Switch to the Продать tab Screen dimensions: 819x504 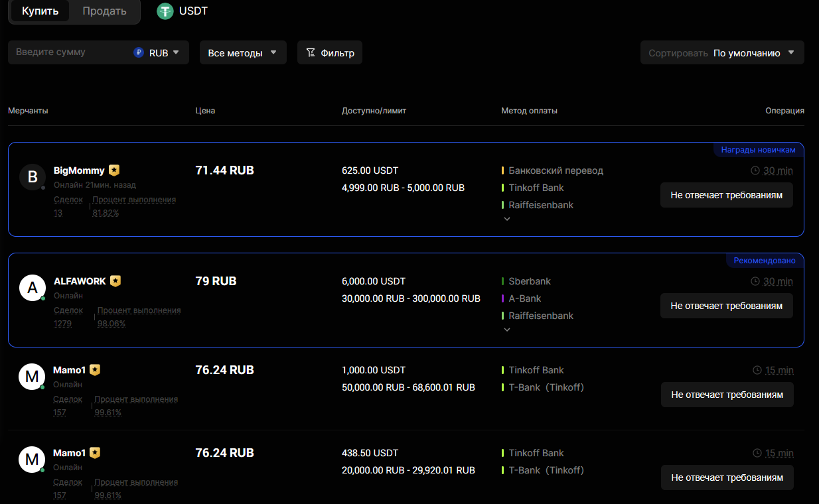coord(104,11)
